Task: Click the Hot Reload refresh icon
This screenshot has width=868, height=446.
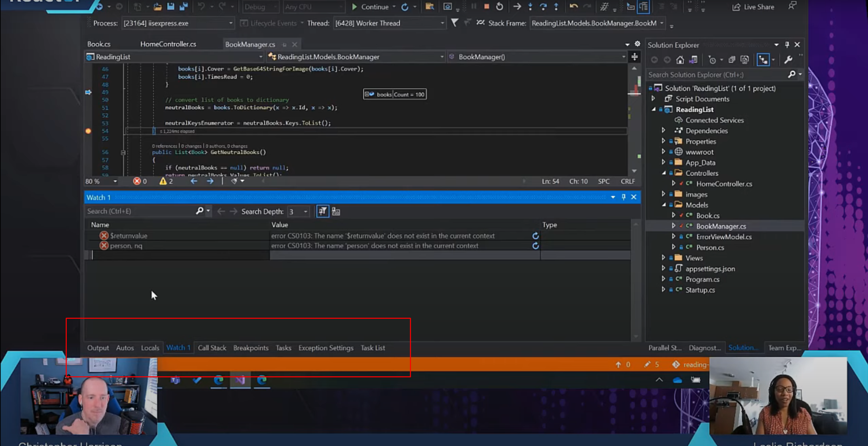Action: click(x=405, y=7)
